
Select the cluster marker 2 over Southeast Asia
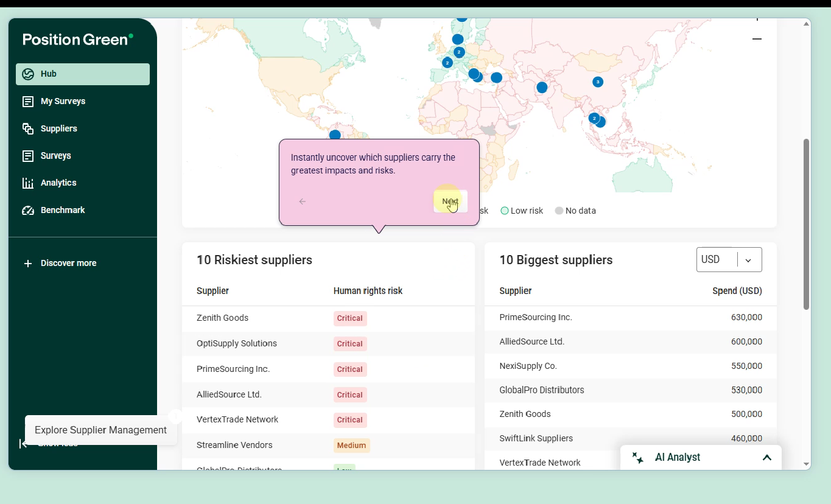594,118
